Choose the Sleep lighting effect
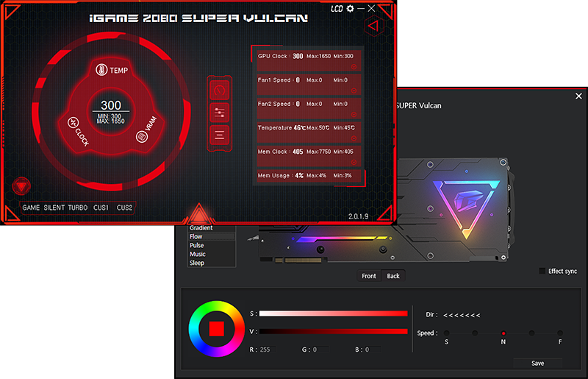 [212, 263]
